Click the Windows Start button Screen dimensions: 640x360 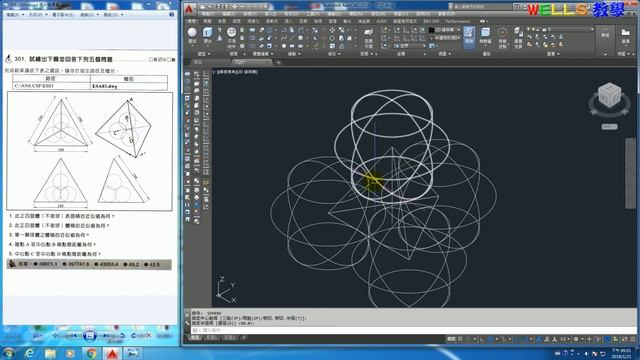pyautogui.click(x=9, y=353)
